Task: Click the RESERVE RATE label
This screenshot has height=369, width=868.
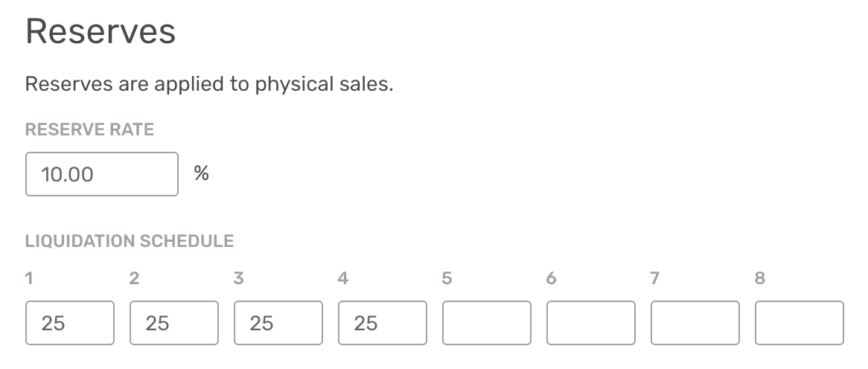Action: tap(89, 129)
